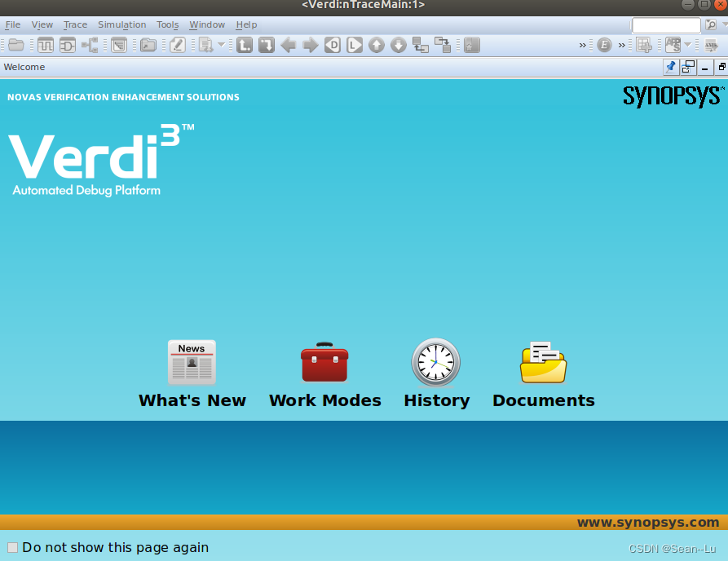Open the dropdown next to the APS toolbar icon
Image resolution: width=728 pixels, height=561 pixels.
tap(686, 45)
